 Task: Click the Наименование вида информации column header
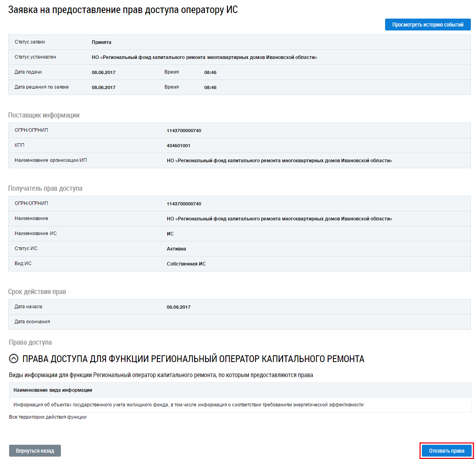tap(53, 390)
